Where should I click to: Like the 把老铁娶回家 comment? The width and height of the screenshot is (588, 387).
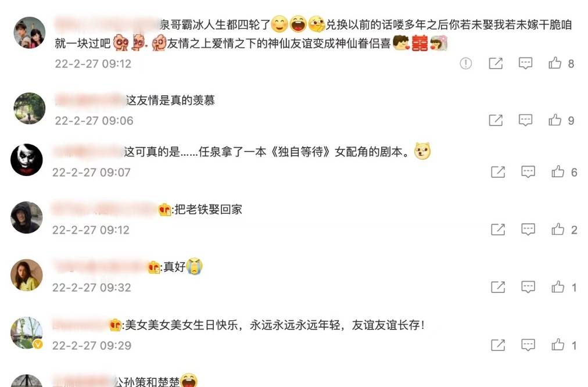558,229
